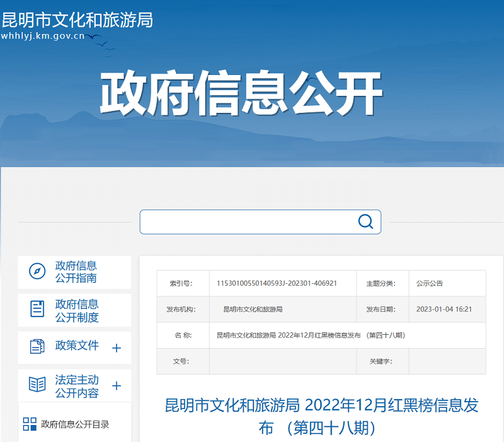Focus the search input field
504x442 pixels.
point(260,222)
